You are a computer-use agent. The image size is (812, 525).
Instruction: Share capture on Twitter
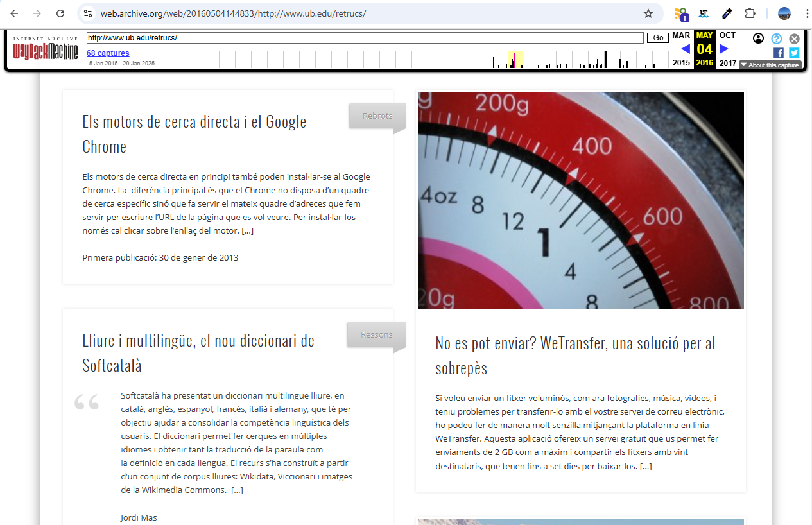pyautogui.click(x=794, y=53)
